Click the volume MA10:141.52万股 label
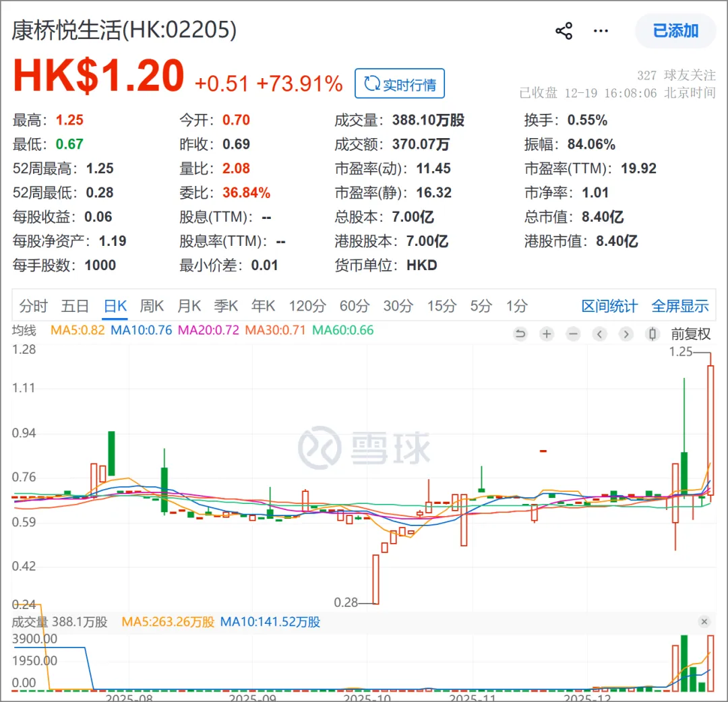This screenshot has width=728, height=702. pos(270,622)
